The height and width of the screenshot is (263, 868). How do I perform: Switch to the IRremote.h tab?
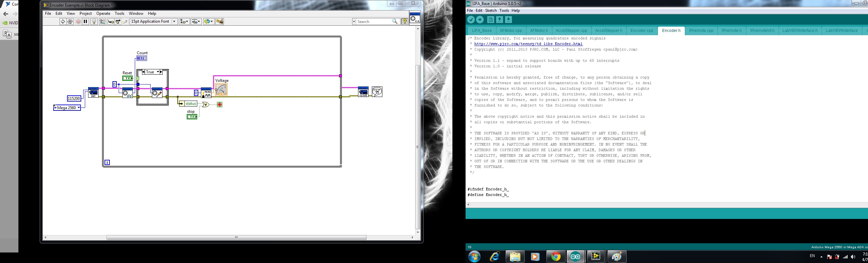click(732, 31)
